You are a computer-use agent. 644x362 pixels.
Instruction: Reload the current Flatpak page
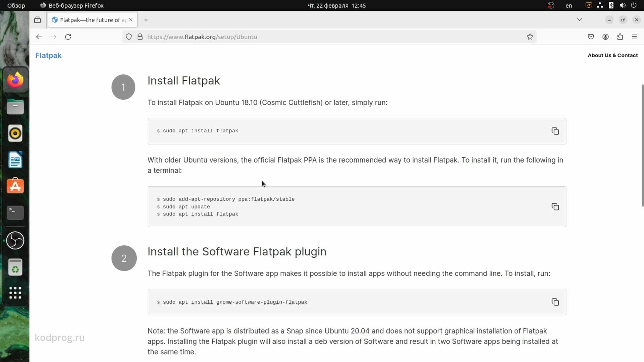coord(68,37)
